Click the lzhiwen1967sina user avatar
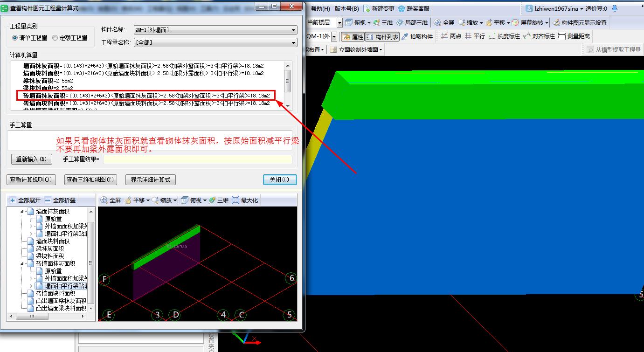Viewport: 644px width, 352px height. pos(529,8)
